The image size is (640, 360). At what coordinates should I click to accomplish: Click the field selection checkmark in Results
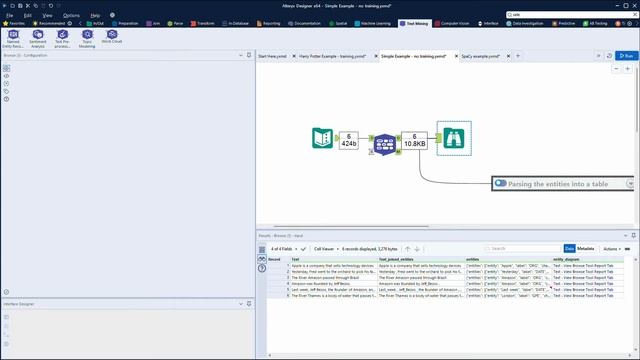pyautogui.click(x=303, y=249)
